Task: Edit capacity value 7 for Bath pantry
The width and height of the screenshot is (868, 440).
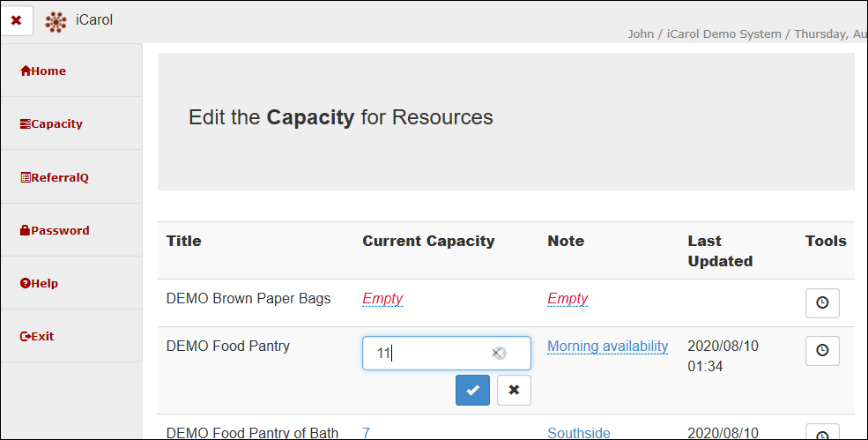Action: point(366,433)
